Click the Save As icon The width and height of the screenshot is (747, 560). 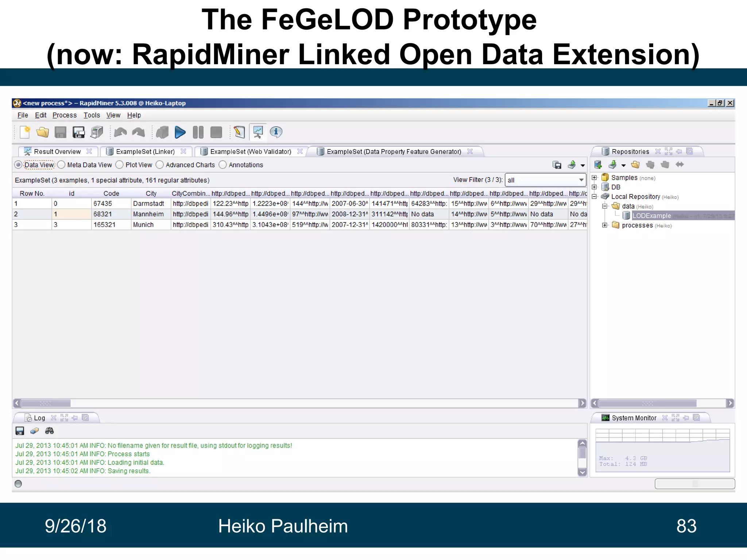[78, 132]
